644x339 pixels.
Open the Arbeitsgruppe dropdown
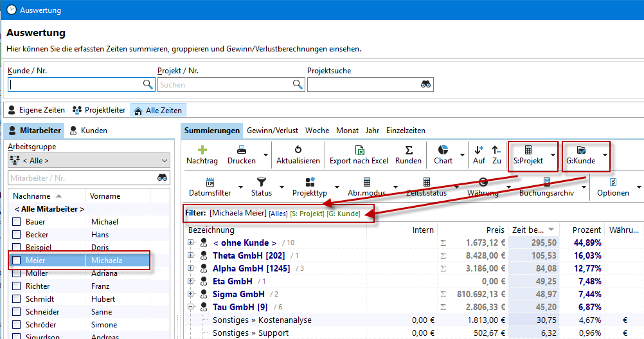point(89,160)
